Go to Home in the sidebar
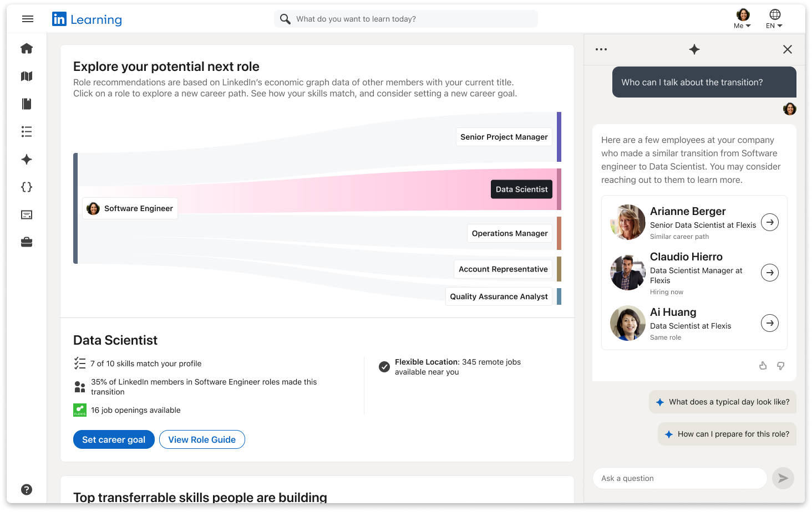The height and width of the screenshot is (512, 812). pos(27,49)
